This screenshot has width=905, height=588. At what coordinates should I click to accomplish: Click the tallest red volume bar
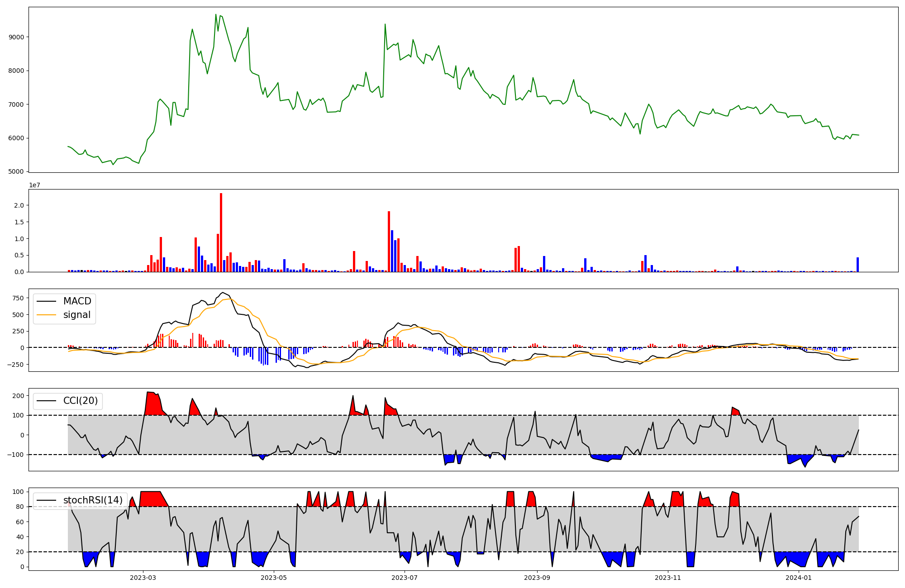(221, 232)
